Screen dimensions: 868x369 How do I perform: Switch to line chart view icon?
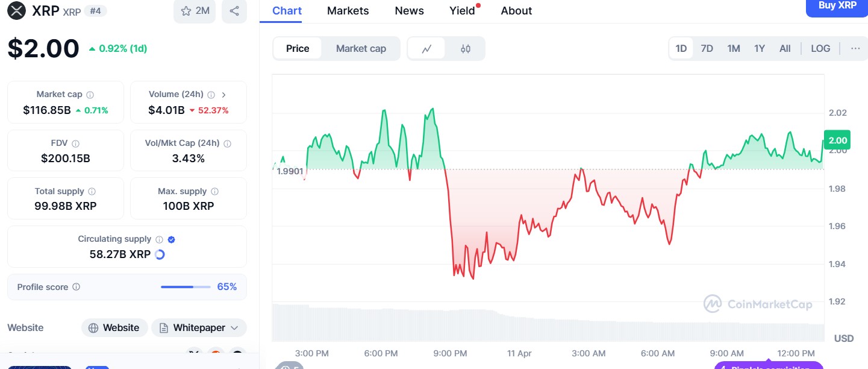[x=426, y=49]
